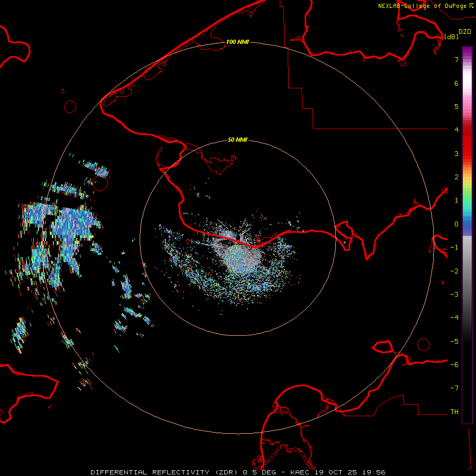Click the -3 value on the color scale
Image resolution: width=476 pixels, height=476 pixels.
(454, 295)
